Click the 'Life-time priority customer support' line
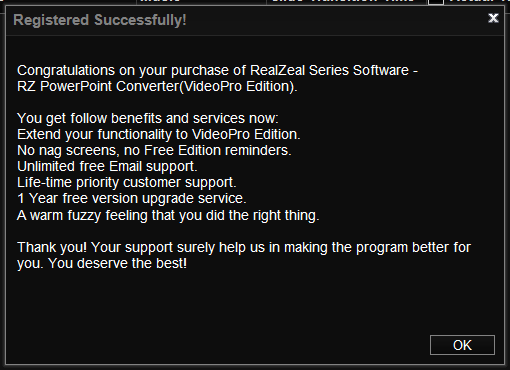Screen dimensions: 510x370 click(x=127, y=183)
